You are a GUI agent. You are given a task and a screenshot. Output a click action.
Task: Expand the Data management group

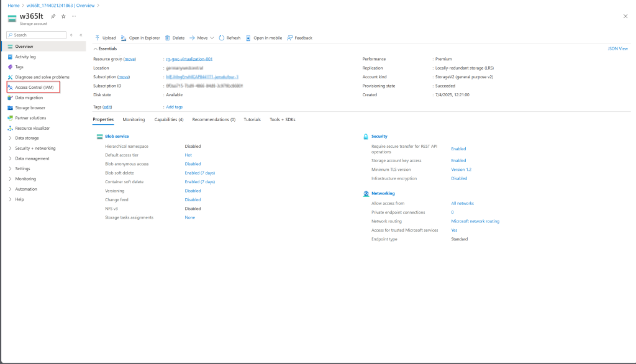(10, 158)
